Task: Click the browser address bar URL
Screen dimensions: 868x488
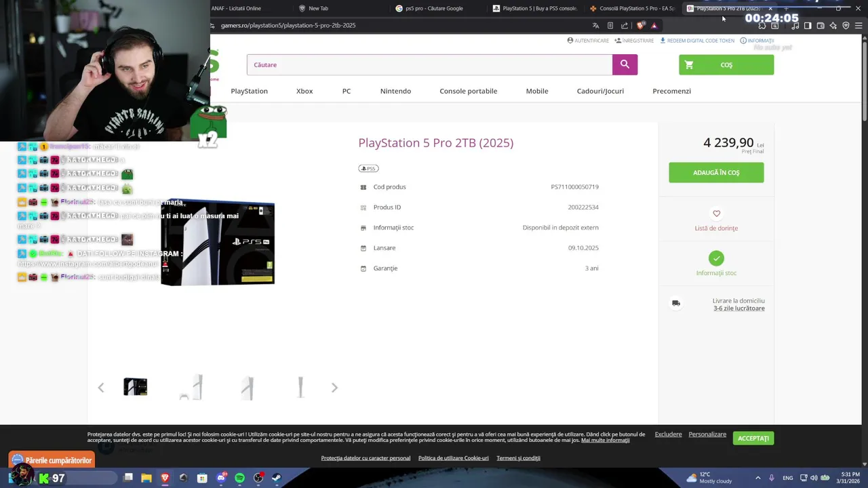Action: (x=288, y=26)
